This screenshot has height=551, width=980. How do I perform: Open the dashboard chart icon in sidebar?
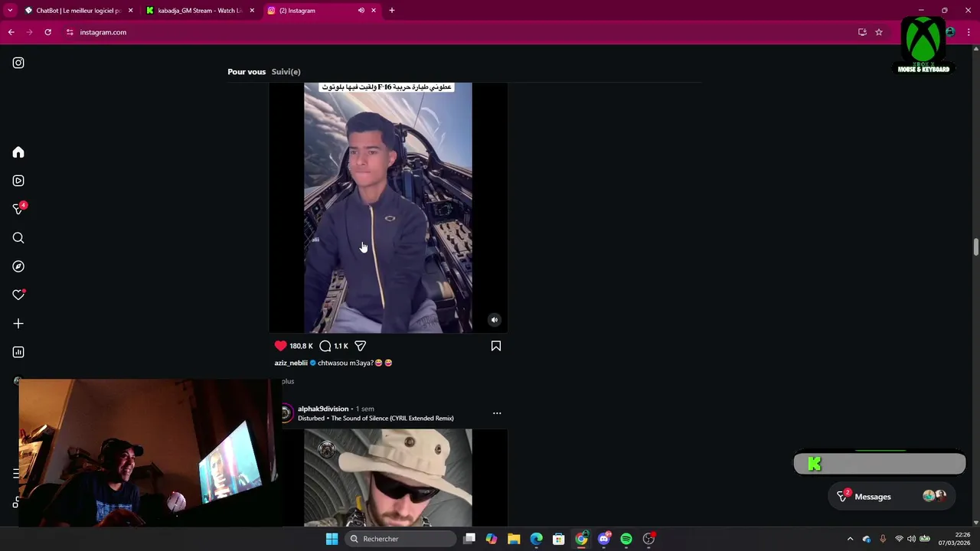click(x=18, y=352)
